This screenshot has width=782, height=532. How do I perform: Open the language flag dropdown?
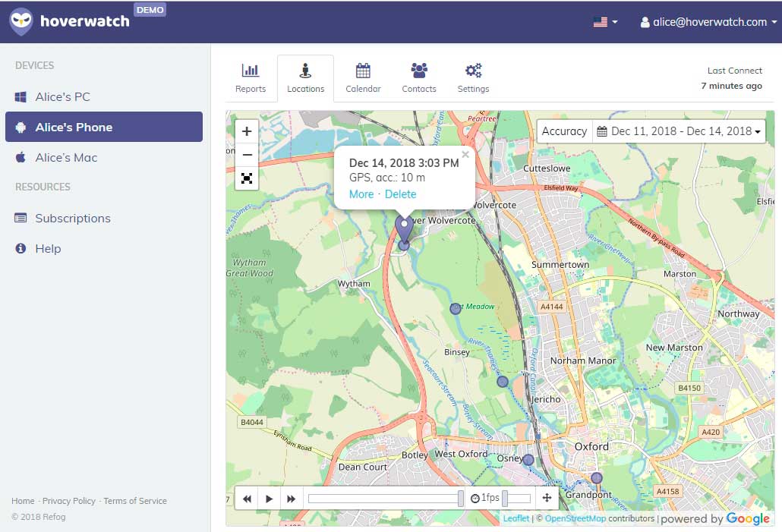tap(605, 22)
